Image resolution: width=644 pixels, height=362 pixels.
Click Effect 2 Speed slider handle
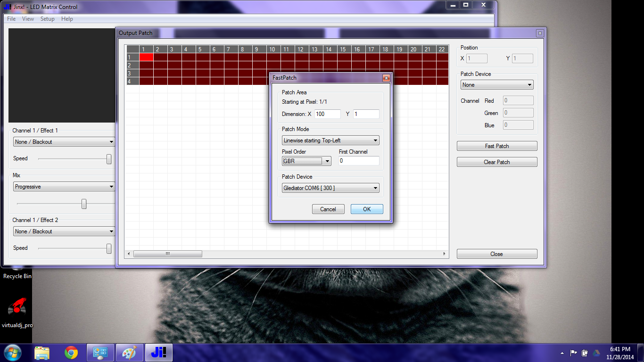pyautogui.click(x=109, y=248)
